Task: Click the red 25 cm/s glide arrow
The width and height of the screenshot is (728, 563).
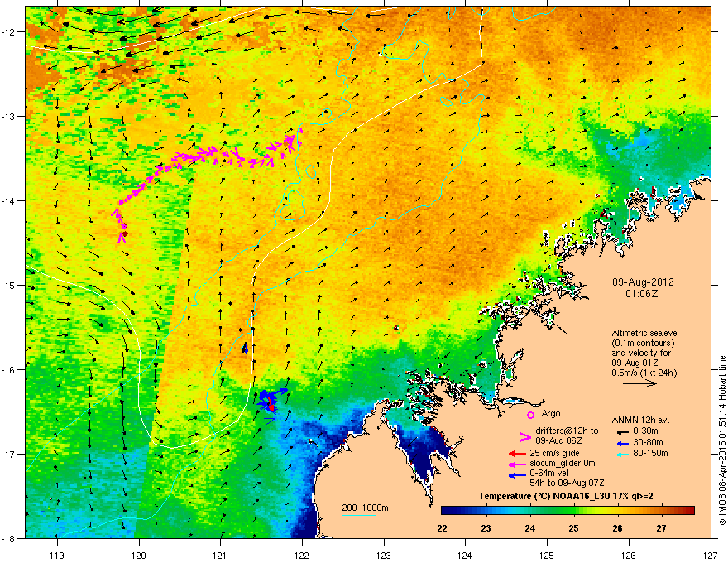Action: (x=517, y=454)
